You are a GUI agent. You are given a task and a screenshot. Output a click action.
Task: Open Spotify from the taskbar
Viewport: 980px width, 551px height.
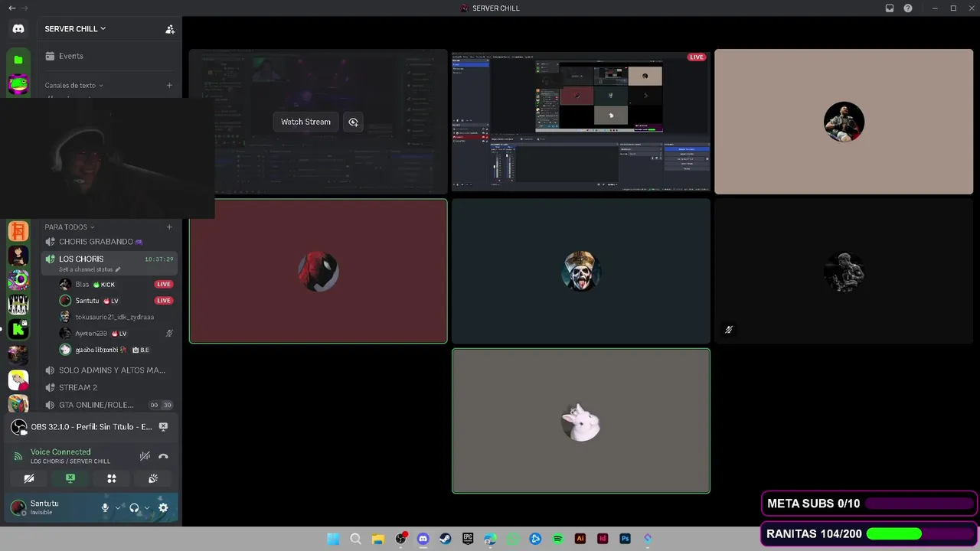558,539
